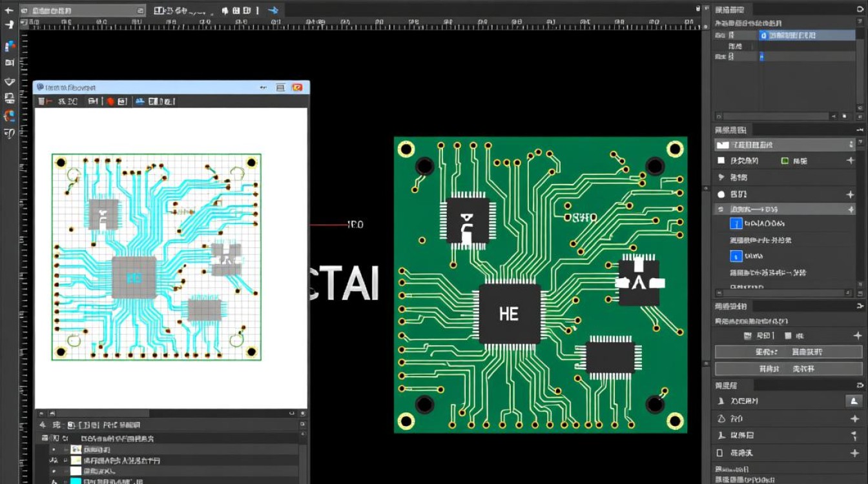Click the lower wide button in right panel
Viewport: 868px width, 484px height.
(788, 369)
